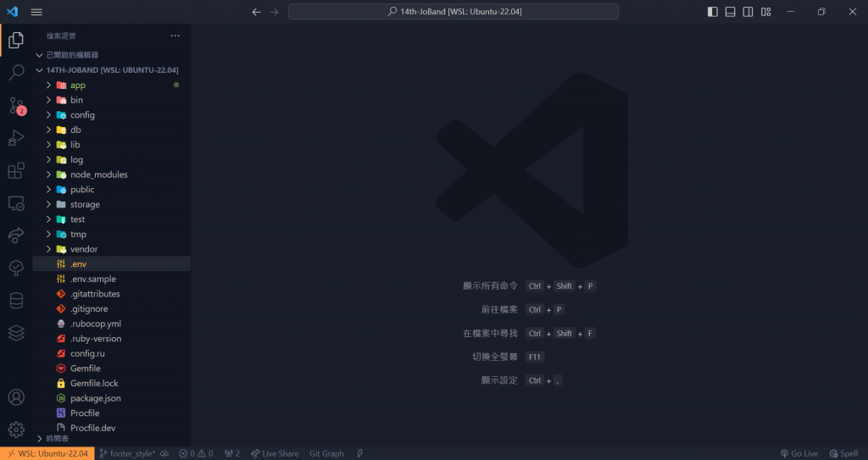Expand the db folder
Viewport: 868px width, 460px height.
(112, 130)
